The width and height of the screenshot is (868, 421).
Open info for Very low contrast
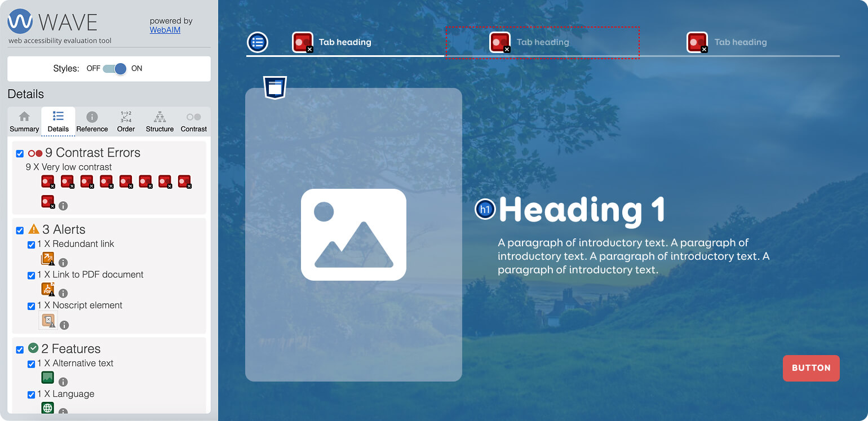[x=63, y=206]
